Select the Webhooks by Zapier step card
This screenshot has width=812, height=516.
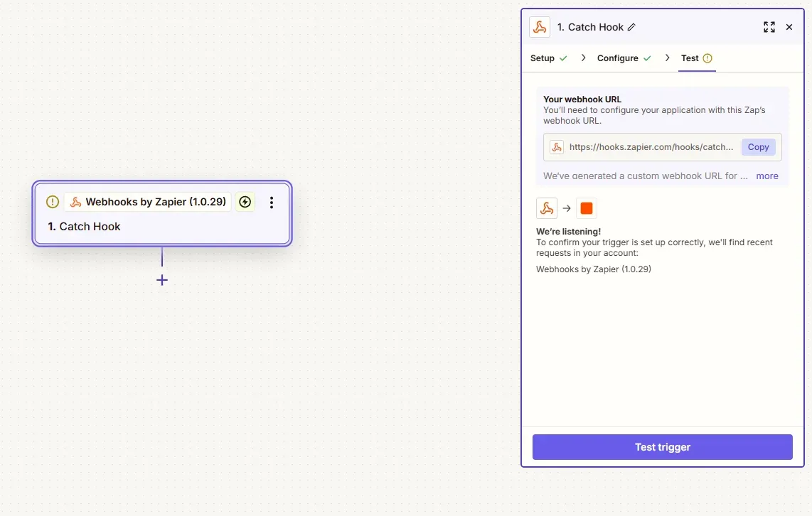162,213
